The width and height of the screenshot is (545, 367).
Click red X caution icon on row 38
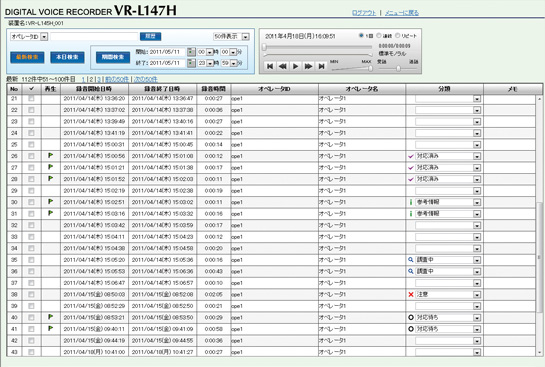(411, 294)
